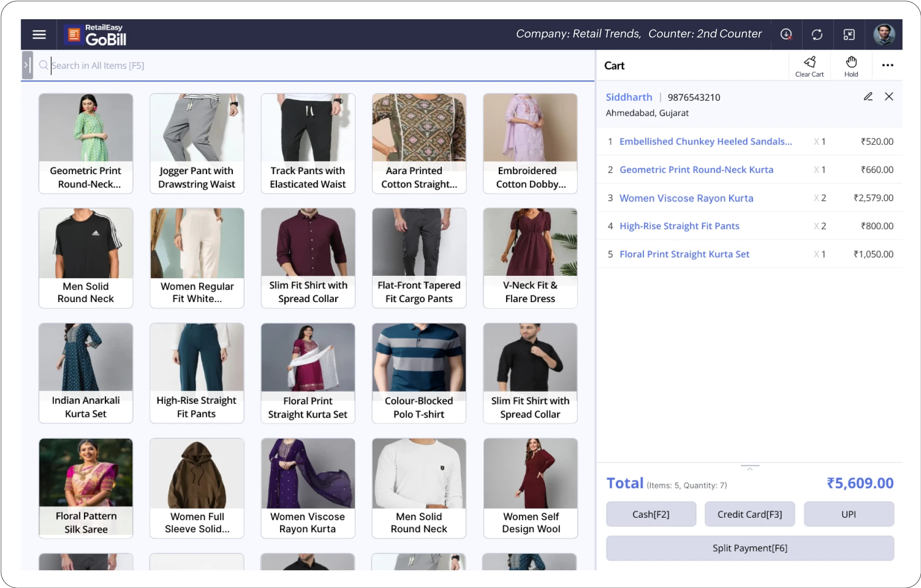Open the High-Rise Straight Fit Pants cart item
This screenshot has width=921, height=588.
point(679,226)
